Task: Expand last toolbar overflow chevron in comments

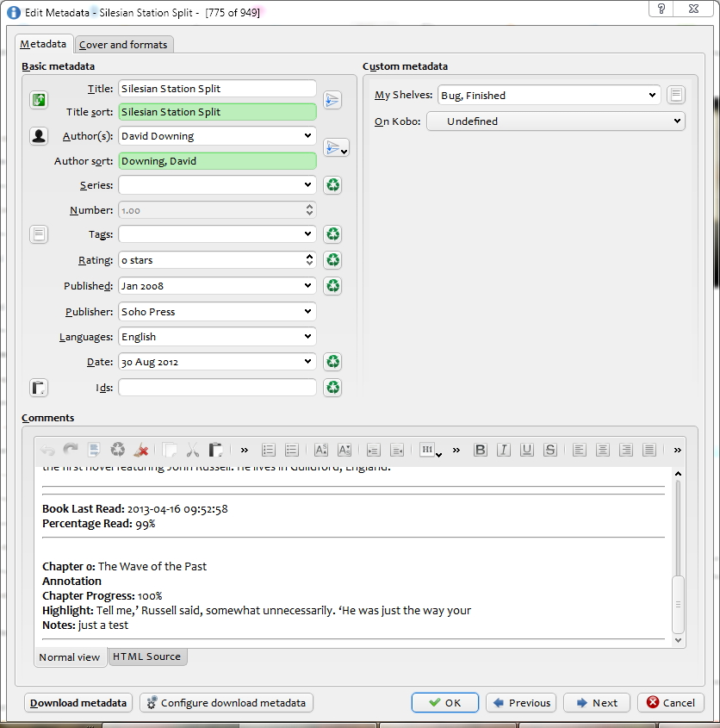Action: [677, 450]
